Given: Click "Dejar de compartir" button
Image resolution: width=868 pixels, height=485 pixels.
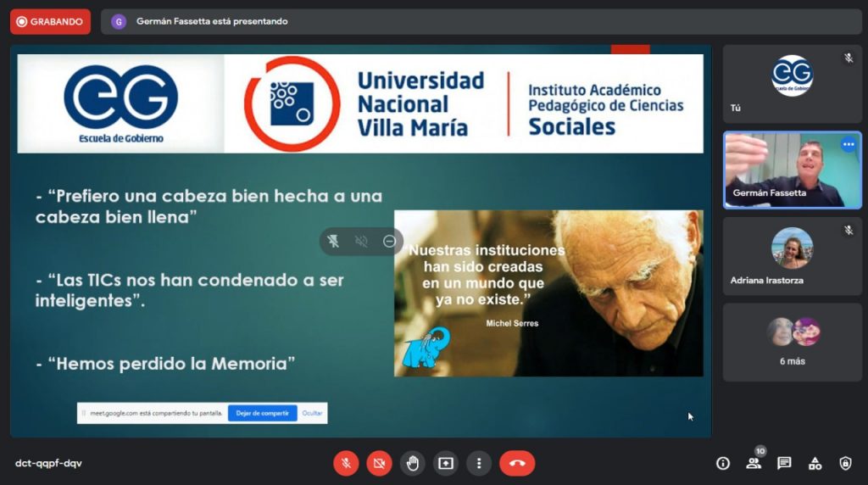Looking at the screenshot, I should point(263,413).
